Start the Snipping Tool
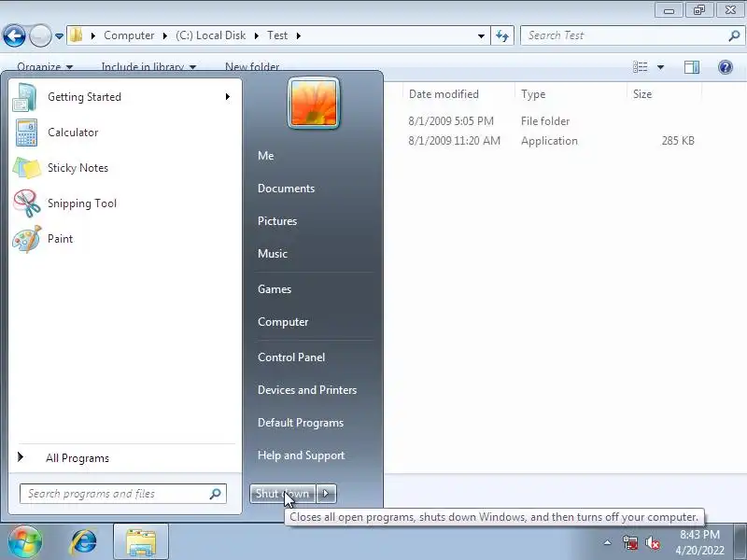747x560 pixels. click(125, 203)
